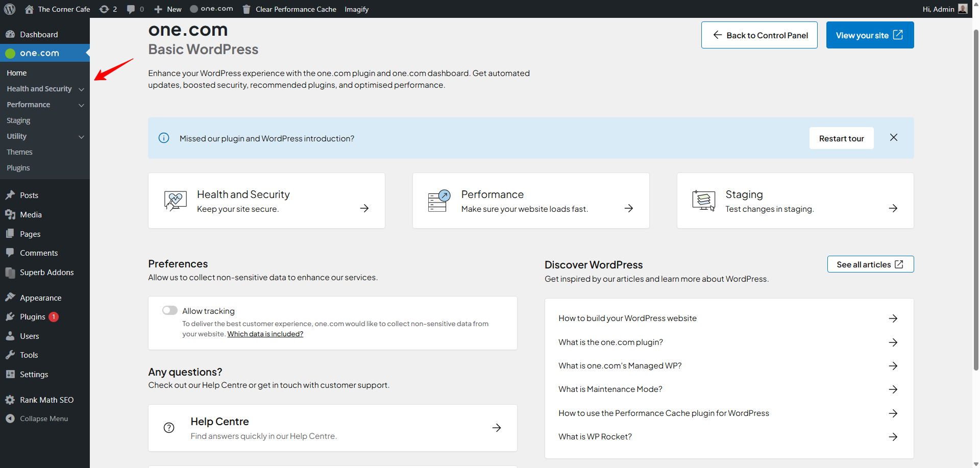Enable the Allow tracking toggle
Viewport: 980px width, 468px height.
click(x=170, y=310)
